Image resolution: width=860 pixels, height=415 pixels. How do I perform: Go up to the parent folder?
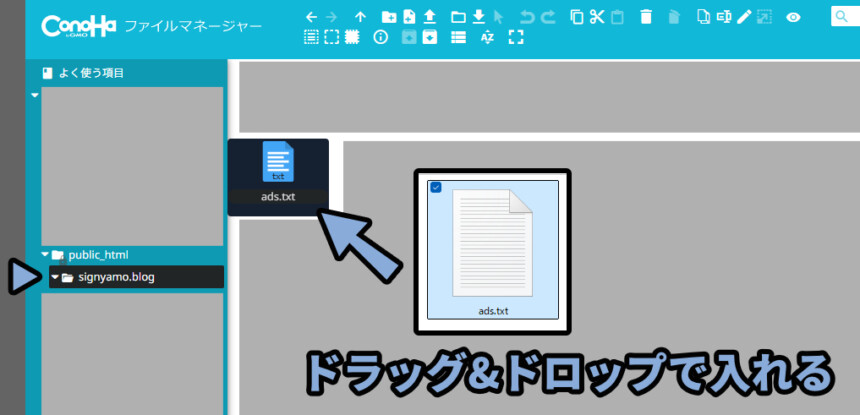tap(360, 17)
